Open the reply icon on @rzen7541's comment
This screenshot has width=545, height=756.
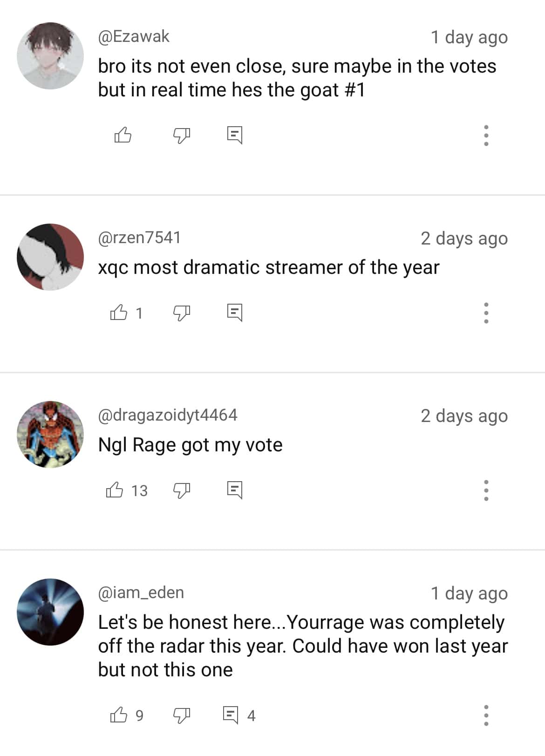(x=236, y=313)
